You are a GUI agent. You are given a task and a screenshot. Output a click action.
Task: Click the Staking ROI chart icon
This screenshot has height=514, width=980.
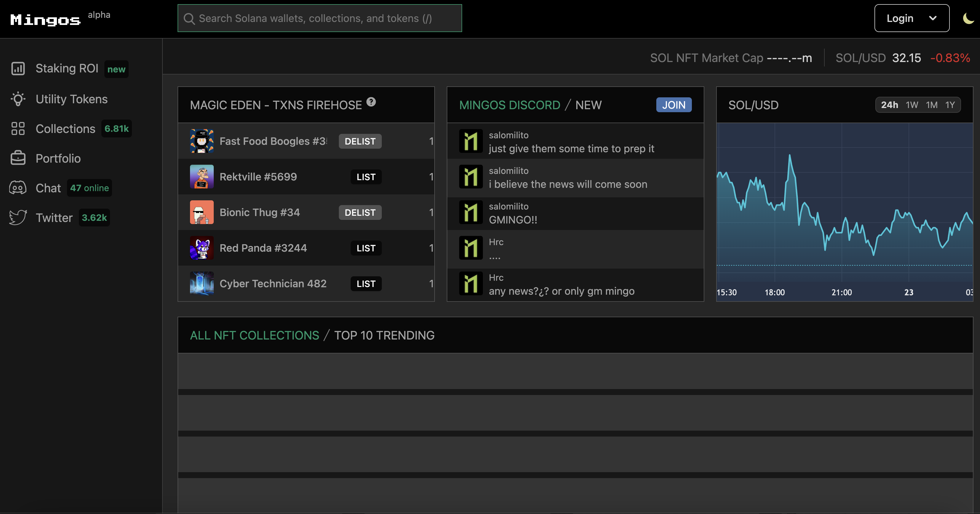pyautogui.click(x=18, y=69)
